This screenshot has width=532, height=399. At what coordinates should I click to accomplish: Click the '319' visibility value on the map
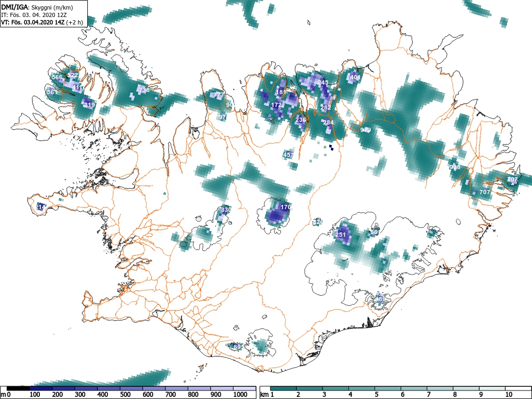click(89, 105)
